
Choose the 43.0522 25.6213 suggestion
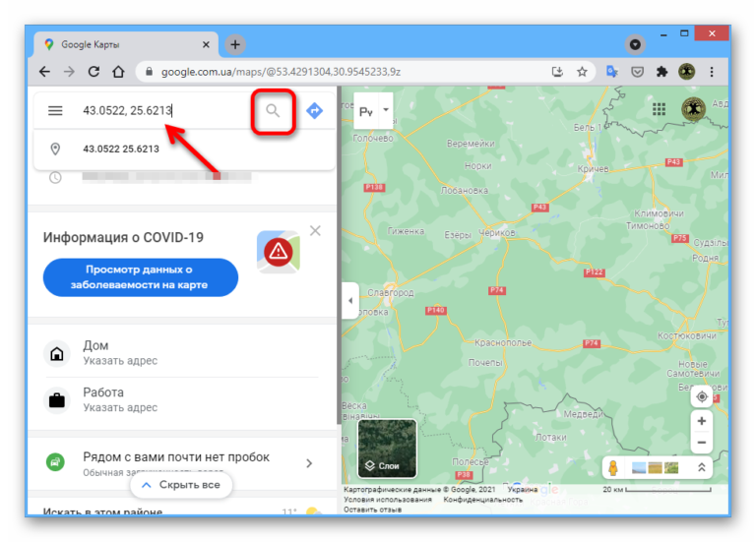pyautogui.click(x=121, y=150)
